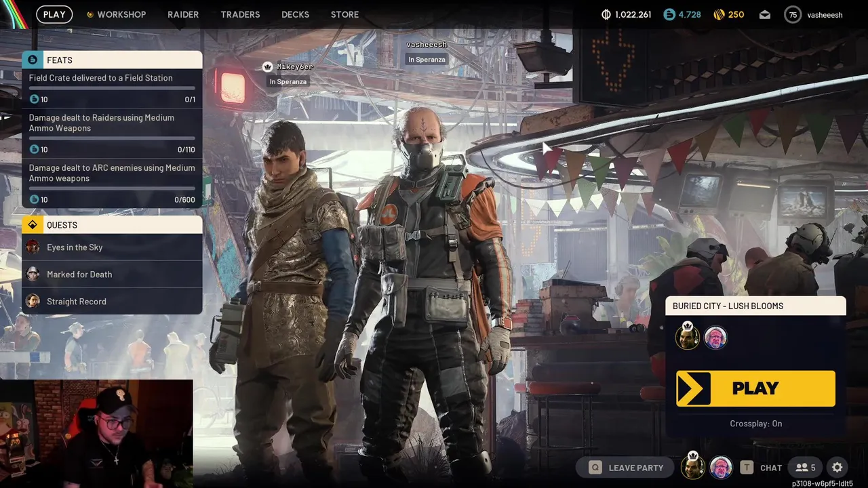Screen dimensions: 868x488
Task: Open the friends list showing 5
Action: pos(806,468)
